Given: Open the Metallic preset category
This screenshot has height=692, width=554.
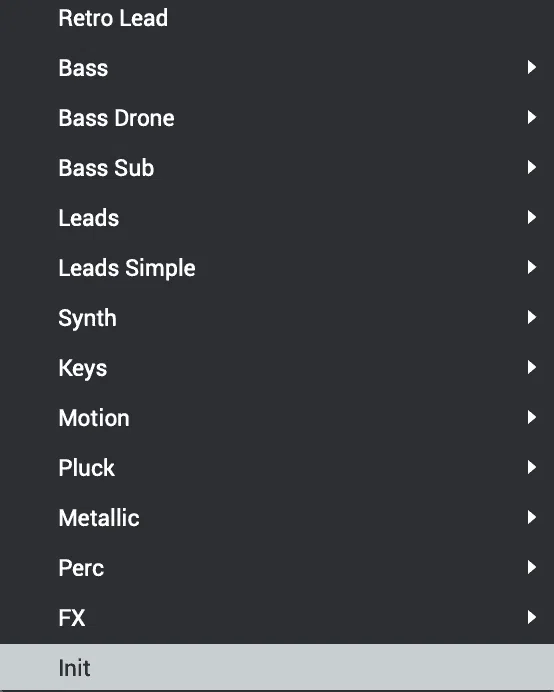Looking at the screenshot, I should tap(277, 518).
